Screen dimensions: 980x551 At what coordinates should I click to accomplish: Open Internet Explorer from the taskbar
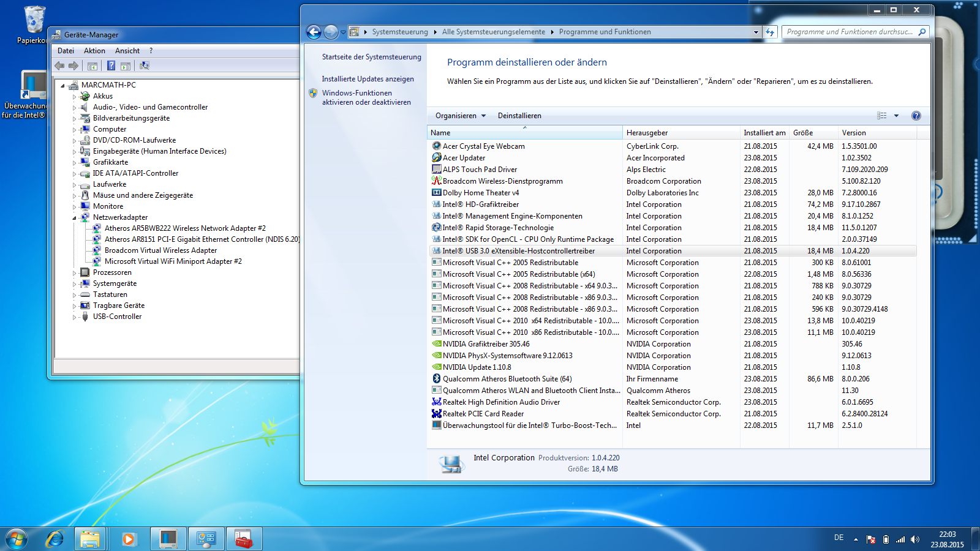click(55, 539)
